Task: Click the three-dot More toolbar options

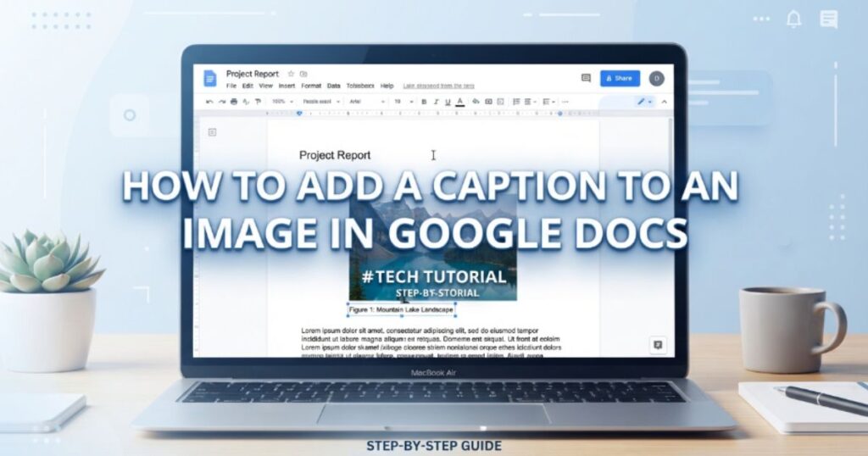Action: pos(565,102)
